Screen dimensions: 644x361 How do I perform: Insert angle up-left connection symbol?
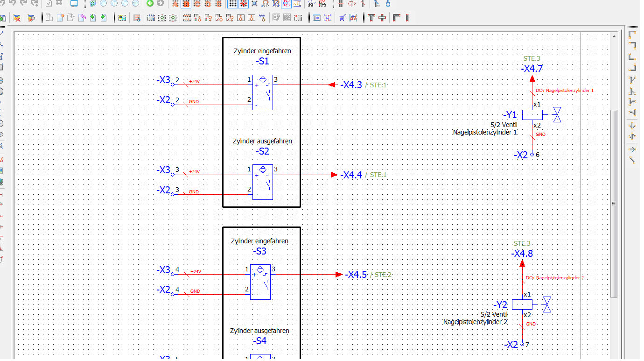click(x=632, y=67)
